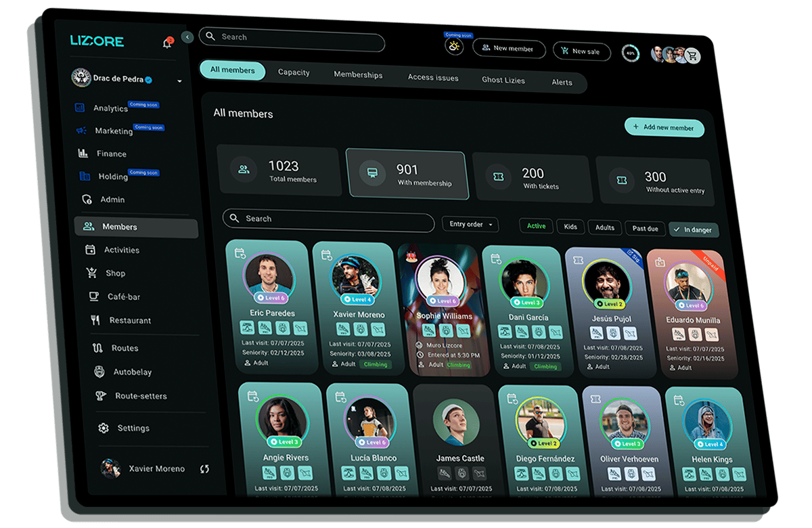Click the shopping cart icon in header

[692, 56]
